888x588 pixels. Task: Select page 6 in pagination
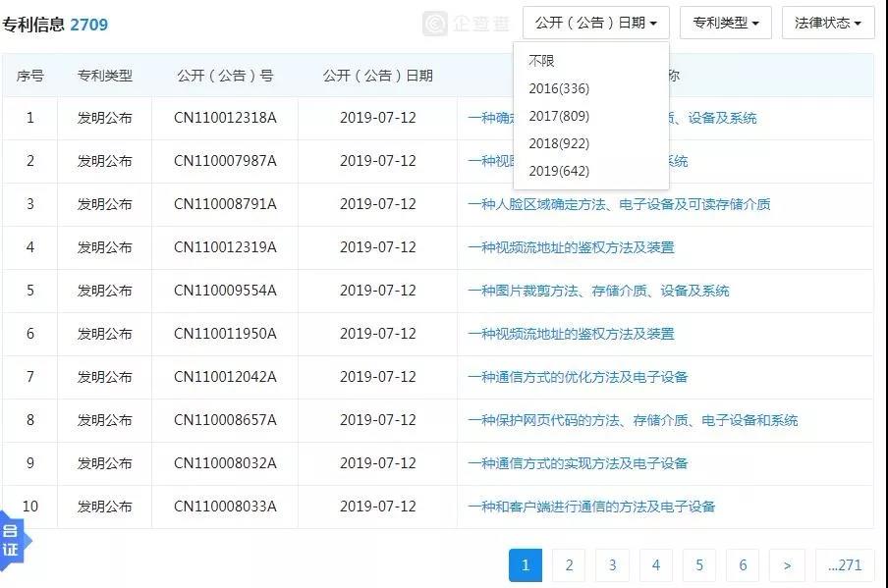[x=743, y=565]
